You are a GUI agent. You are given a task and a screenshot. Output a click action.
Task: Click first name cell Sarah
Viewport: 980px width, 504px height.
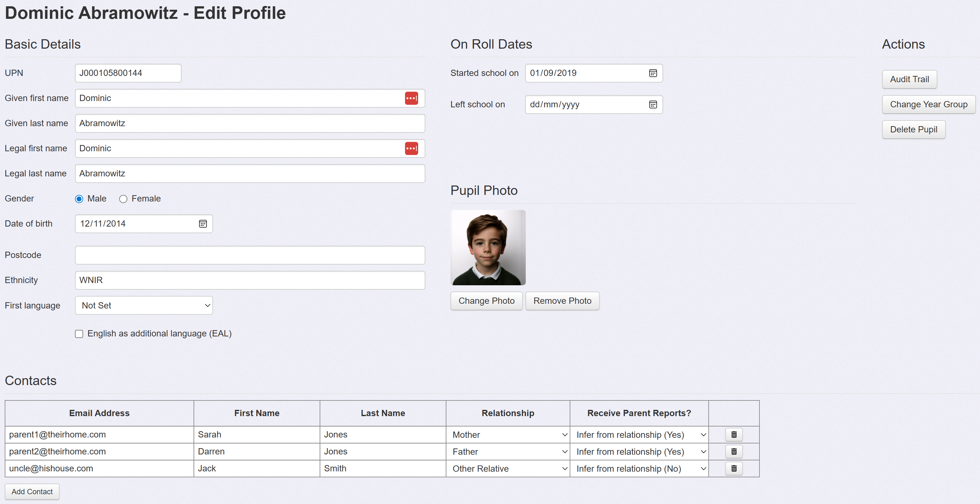click(257, 434)
